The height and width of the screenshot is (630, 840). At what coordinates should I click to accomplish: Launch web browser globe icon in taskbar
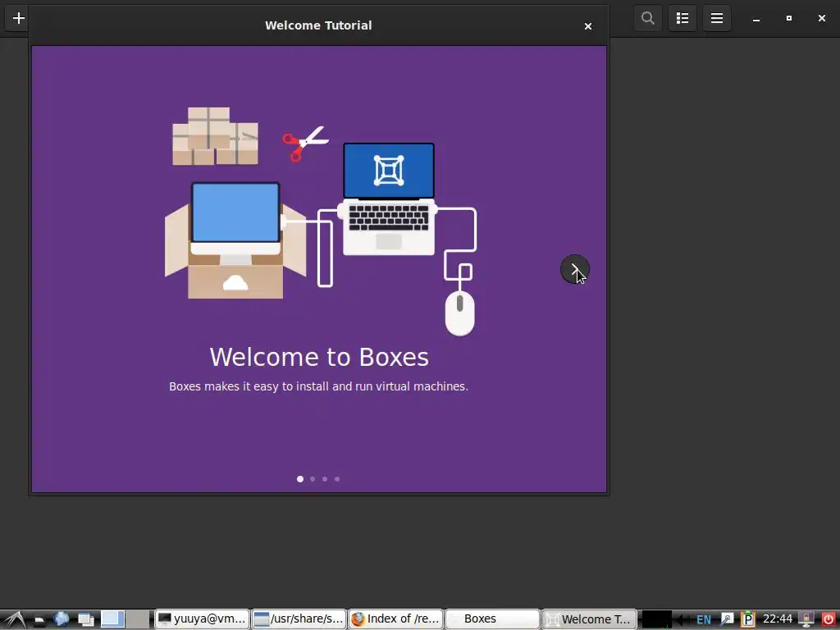(x=61, y=619)
